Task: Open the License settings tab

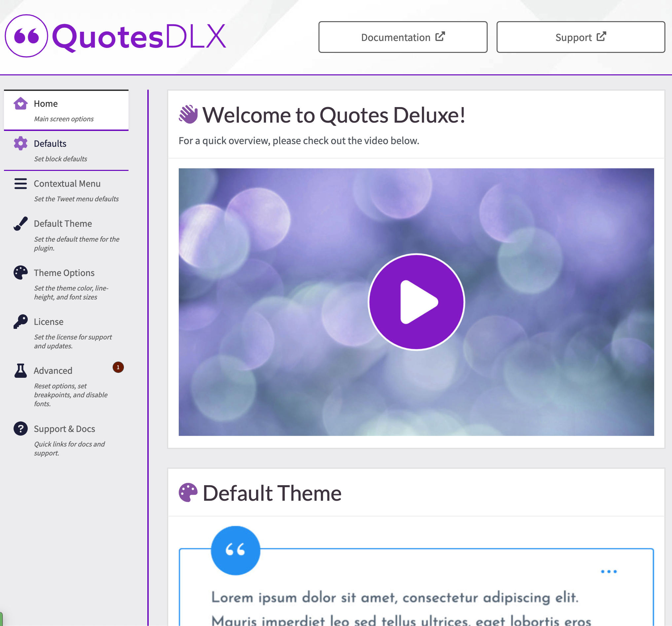Action: pos(49,322)
